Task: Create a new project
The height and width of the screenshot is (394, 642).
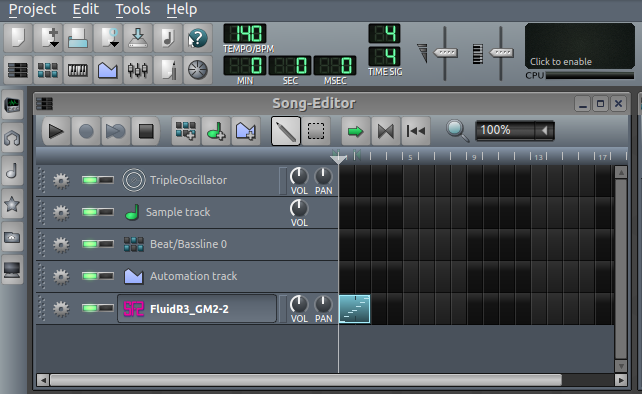Action: point(18,38)
